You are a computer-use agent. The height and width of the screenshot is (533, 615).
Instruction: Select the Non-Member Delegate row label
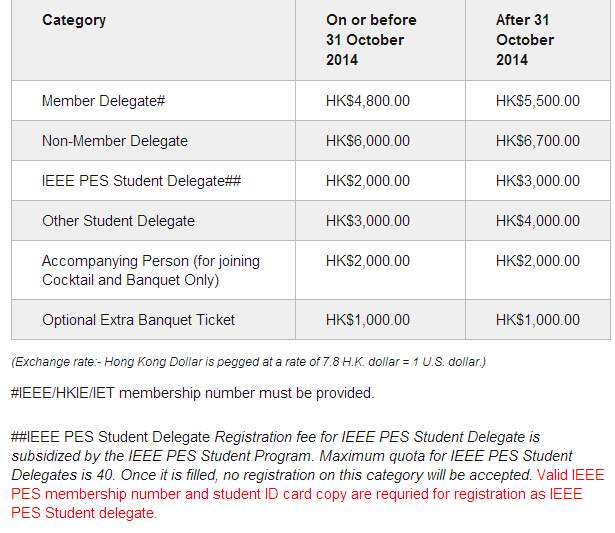(x=115, y=141)
